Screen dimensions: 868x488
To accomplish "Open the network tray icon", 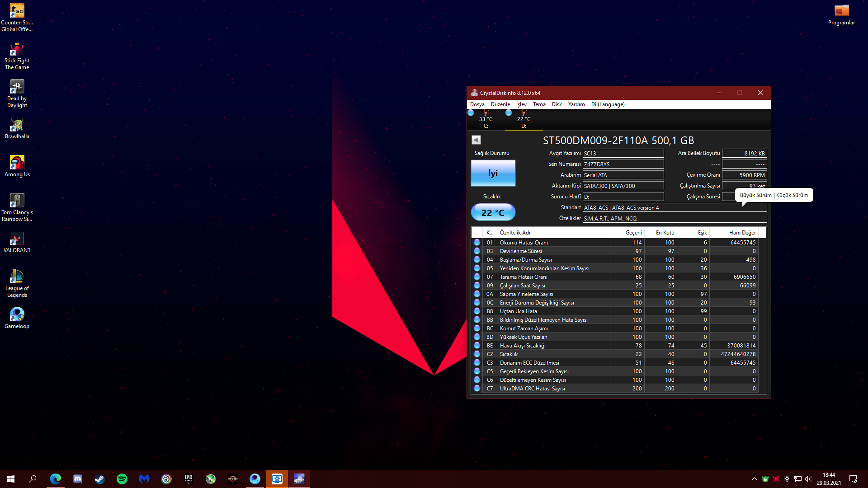I will point(798,479).
